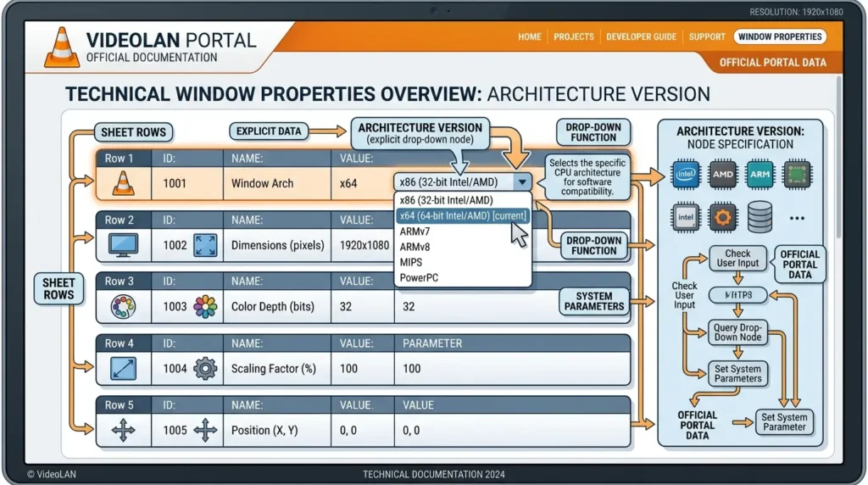
Task: Click the VLC traffic cone logo
Action: (x=62, y=47)
